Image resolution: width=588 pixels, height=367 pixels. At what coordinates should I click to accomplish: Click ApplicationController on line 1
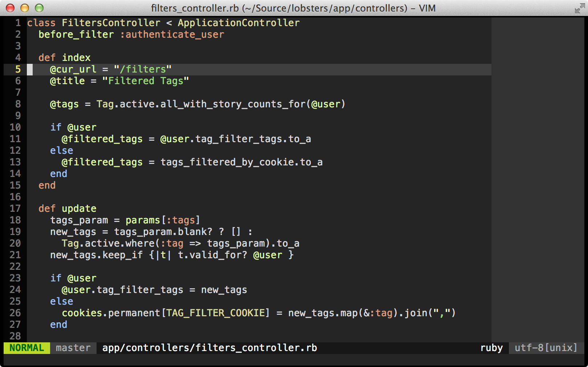tap(239, 23)
